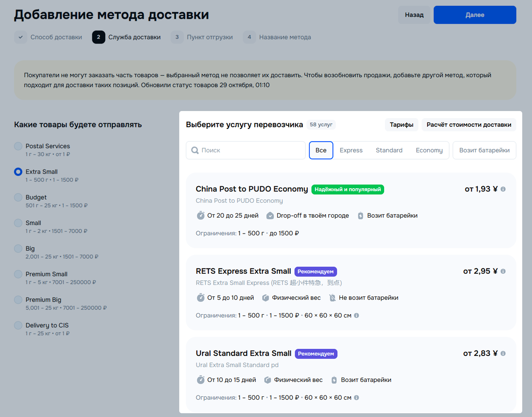Image resolution: width=532 pixels, height=417 pixels.
Task: Select the Postal Services radio option
Action: coord(18,146)
